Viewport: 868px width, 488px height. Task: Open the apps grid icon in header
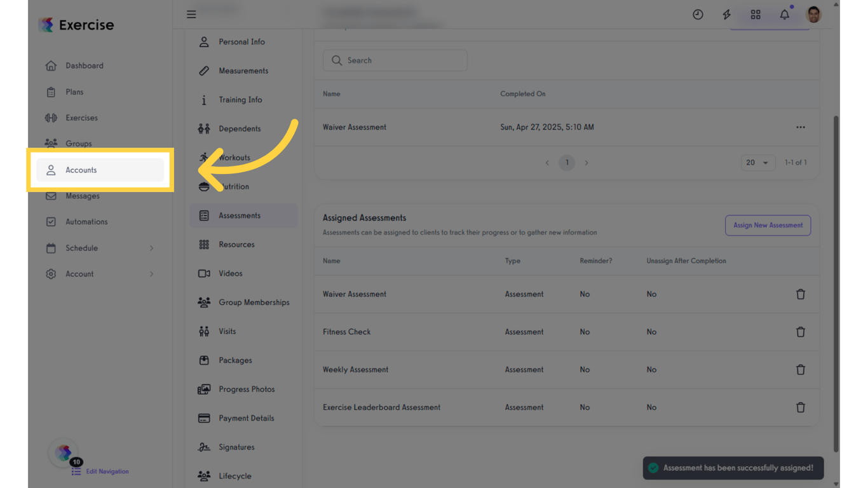click(755, 14)
